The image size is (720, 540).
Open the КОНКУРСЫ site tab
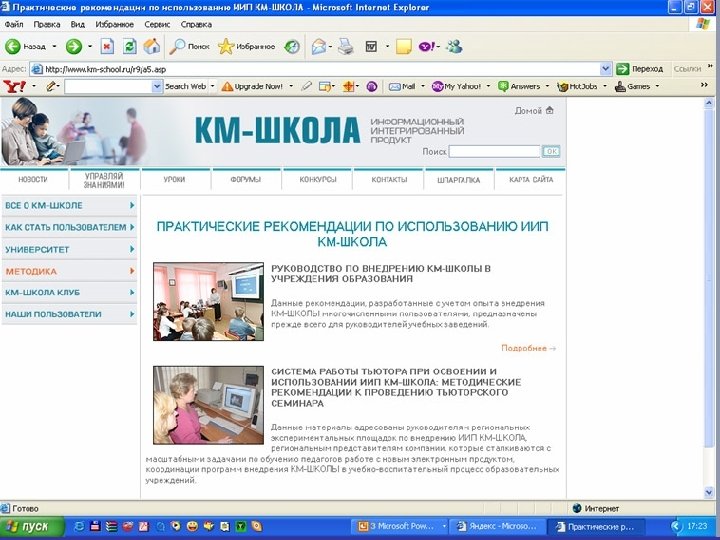point(318,180)
